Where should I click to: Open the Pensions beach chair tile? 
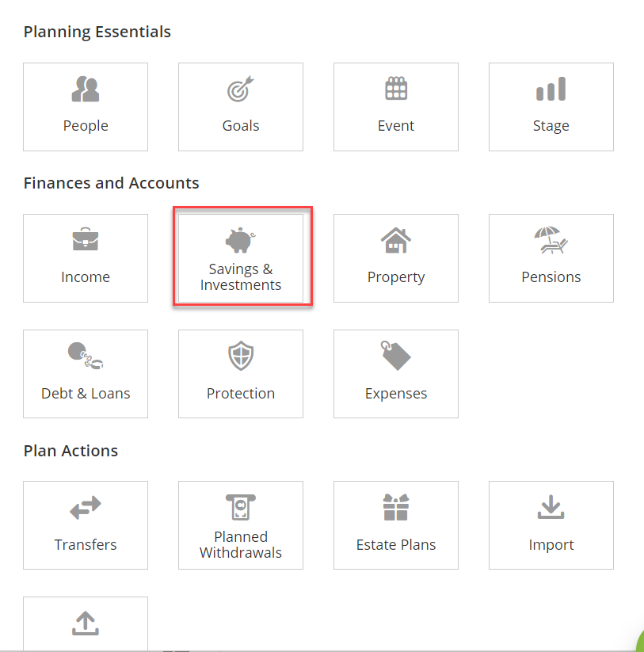point(551,258)
